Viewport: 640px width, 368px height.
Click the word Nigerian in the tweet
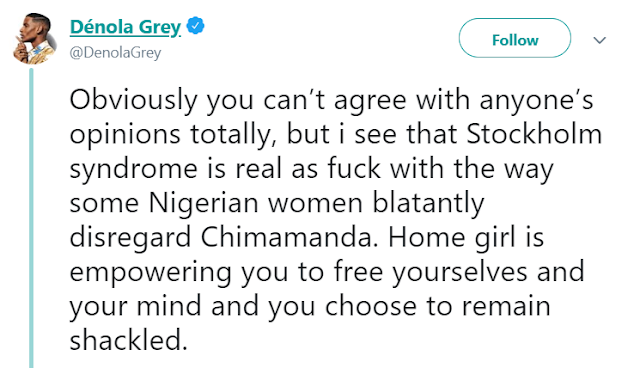(x=203, y=203)
